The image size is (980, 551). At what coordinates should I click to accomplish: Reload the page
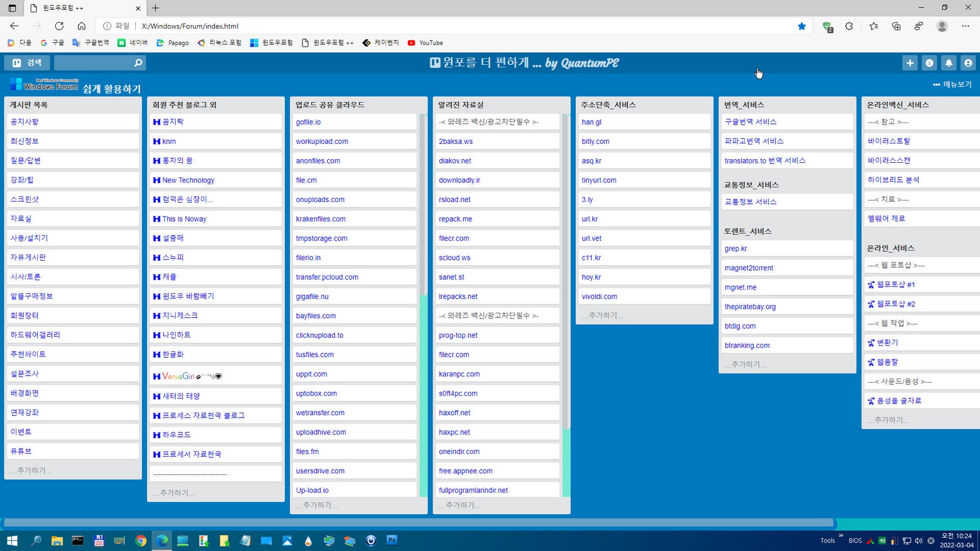coord(59,26)
